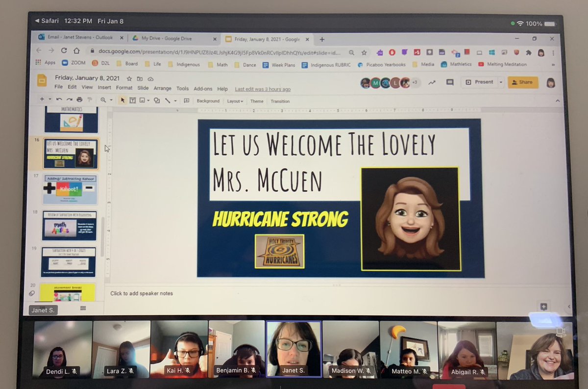Open the zoom level dropdown arrow
Image resolution: width=588 pixels, height=389 pixels.
pyautogui.click(x=111, y=101)
